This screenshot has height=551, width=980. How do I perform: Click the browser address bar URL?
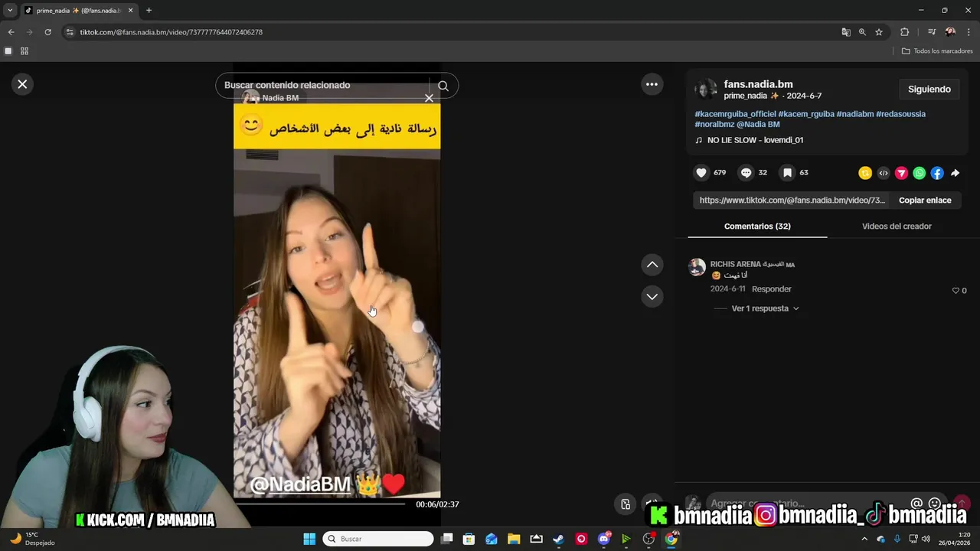171,32
